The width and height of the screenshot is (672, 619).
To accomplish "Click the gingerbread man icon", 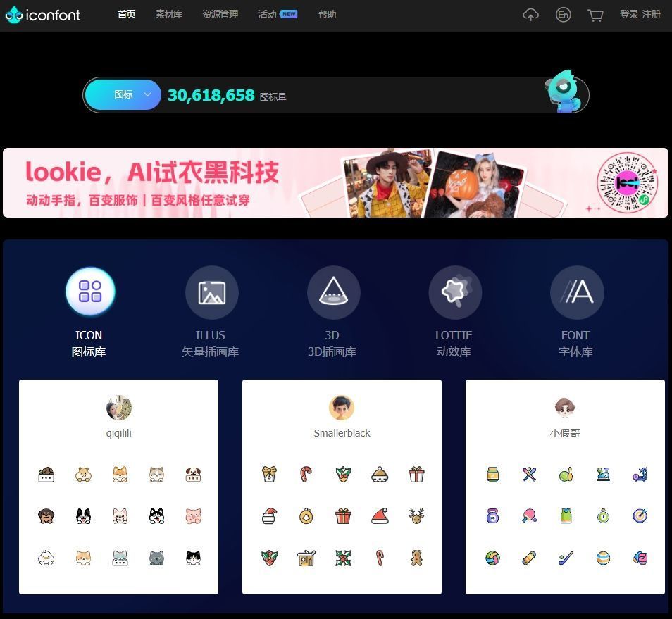I will (x=416, y=558).
